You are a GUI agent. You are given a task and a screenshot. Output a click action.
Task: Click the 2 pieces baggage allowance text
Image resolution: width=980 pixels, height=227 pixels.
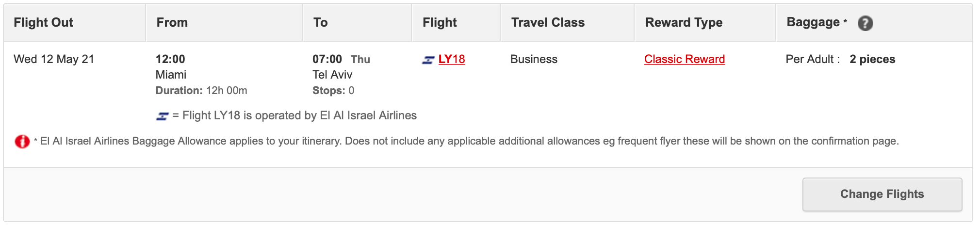coord(872,59)
